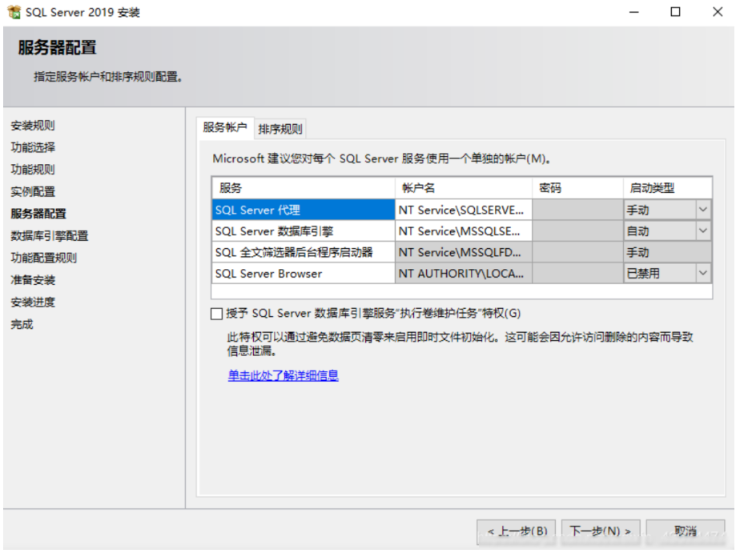Image resolution: width=756 pixels, height=557 pixels.
Task: Click 安装进度 step in sidebar
Action: tap(33, 303)
